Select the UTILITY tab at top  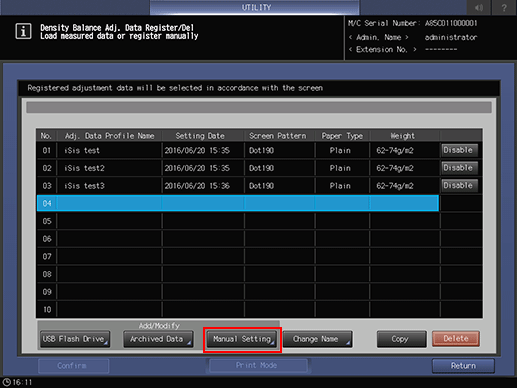(255, 7)
